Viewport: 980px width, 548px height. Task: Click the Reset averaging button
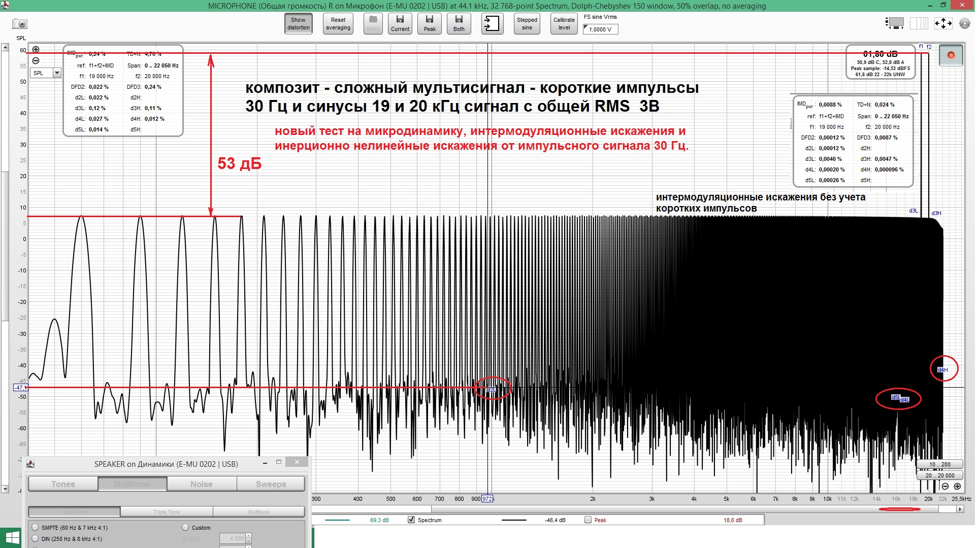pos(338,23)
